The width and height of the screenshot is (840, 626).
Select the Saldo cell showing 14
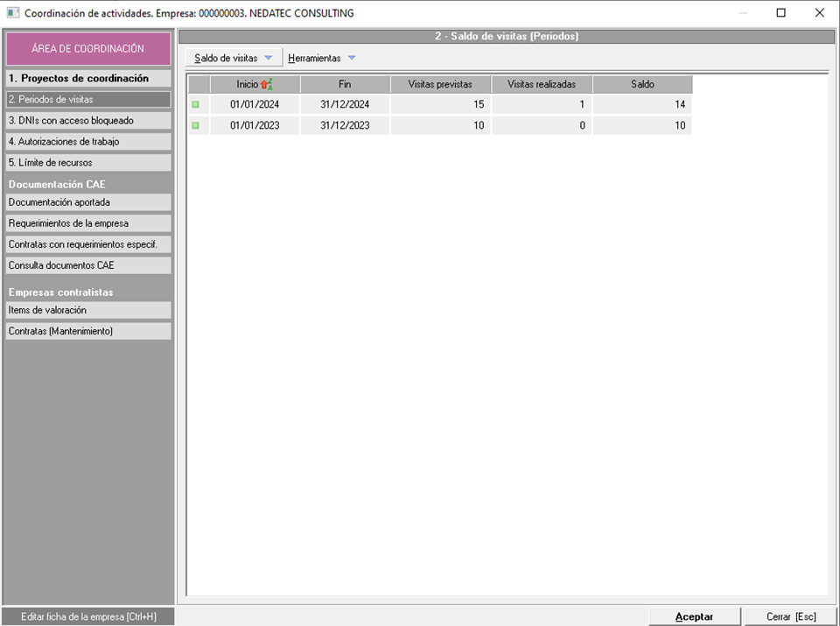click(x=642, y=105)
